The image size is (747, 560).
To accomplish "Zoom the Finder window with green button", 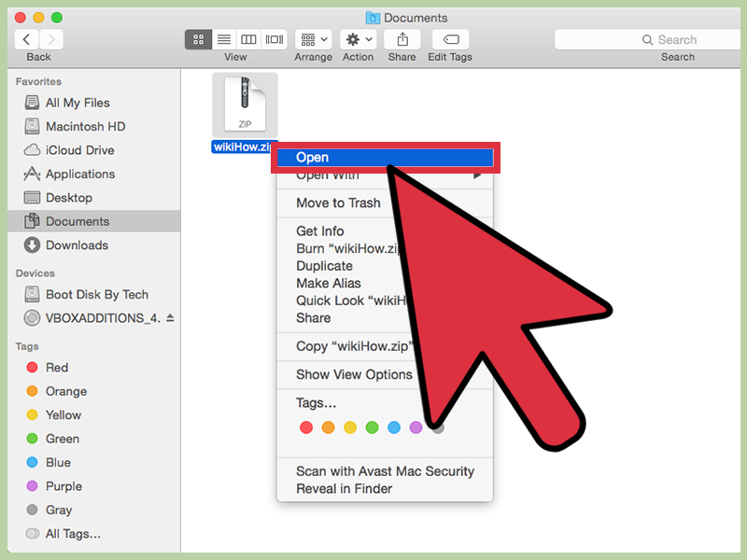I will coord(57,18).
